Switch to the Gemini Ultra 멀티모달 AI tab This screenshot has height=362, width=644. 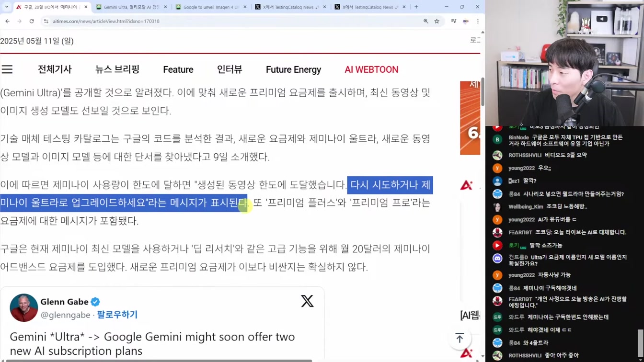coord(131,7)
